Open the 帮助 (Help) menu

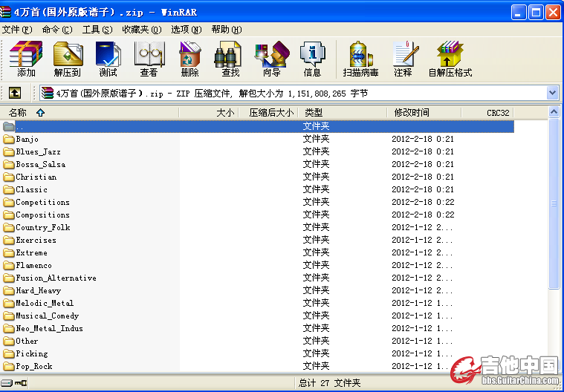pyautogui.click(x=227, y=30)
